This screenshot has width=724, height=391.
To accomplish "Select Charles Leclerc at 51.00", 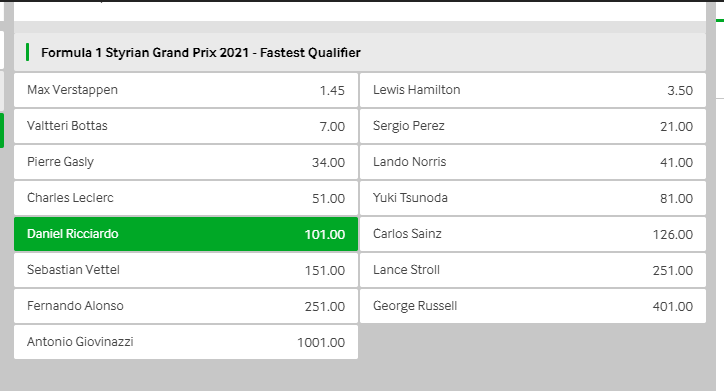I will coord(186,198).
